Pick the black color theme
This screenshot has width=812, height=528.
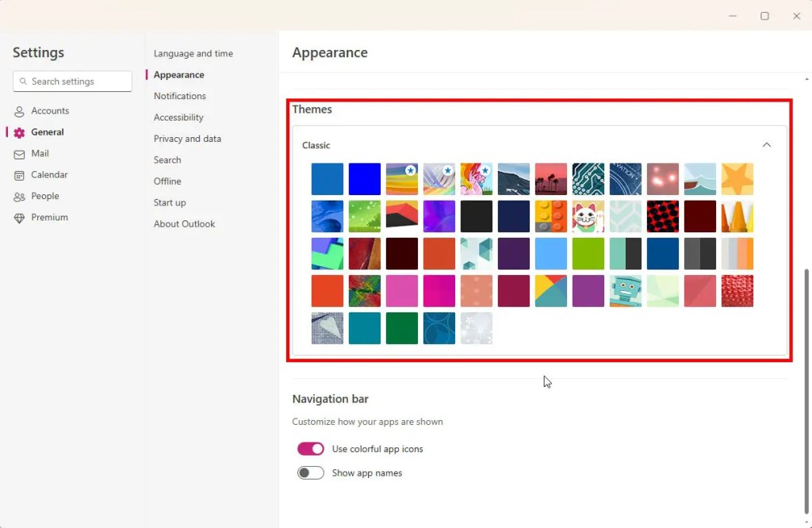[x=477, y=216]
